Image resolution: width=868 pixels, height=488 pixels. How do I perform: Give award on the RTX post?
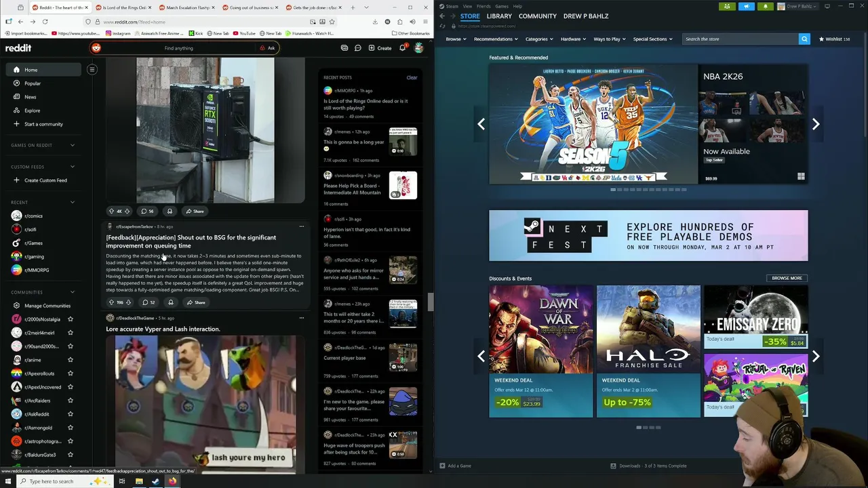pos(170,211)
